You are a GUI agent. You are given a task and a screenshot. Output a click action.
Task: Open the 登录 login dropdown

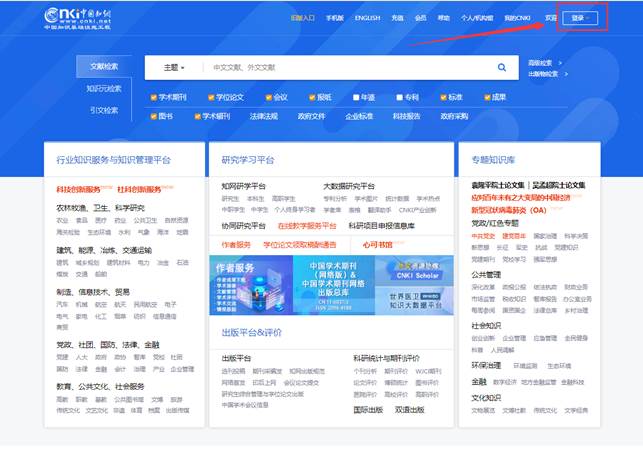tap(582, 17)
